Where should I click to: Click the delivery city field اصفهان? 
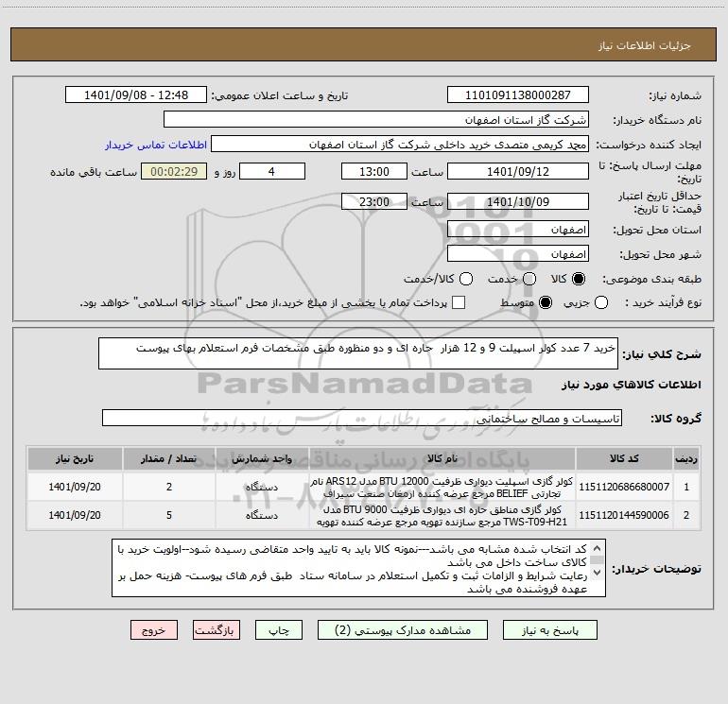(x=518, y=254)
